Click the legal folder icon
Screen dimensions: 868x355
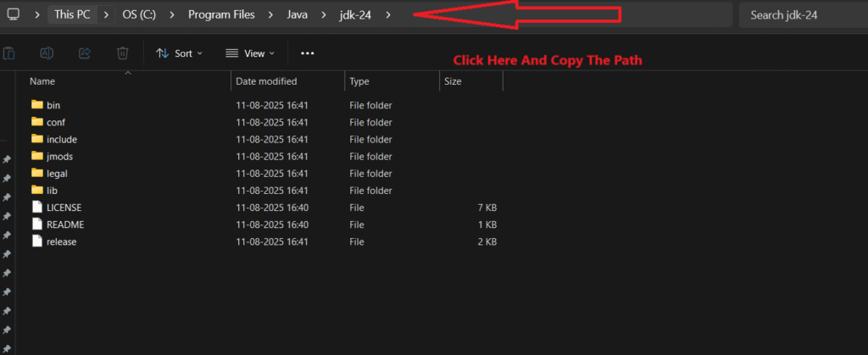tap(37, 173)
